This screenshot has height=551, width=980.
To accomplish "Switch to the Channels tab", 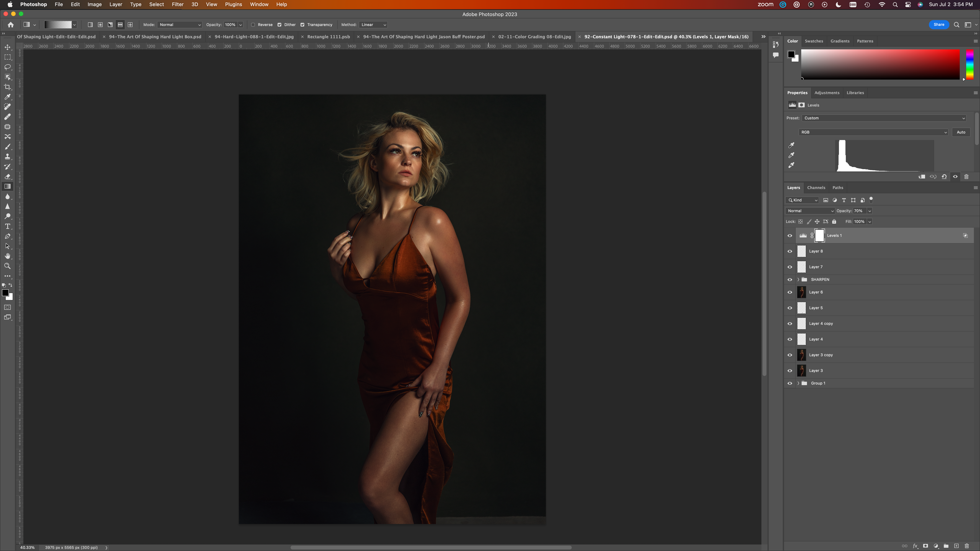I will click(816, 188).
